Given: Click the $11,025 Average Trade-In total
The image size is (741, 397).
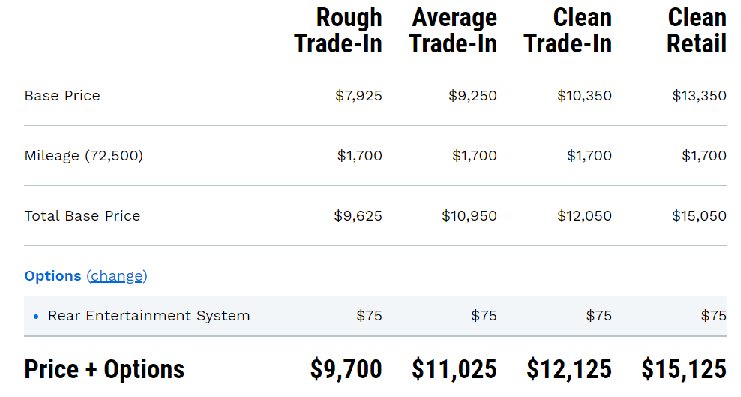Looking at the screenshot, I should [454, 369].
